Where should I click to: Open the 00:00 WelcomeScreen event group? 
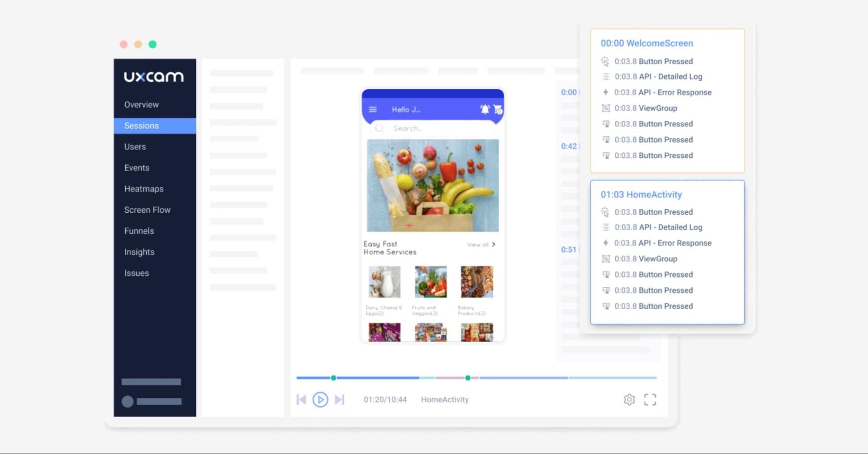647,43
